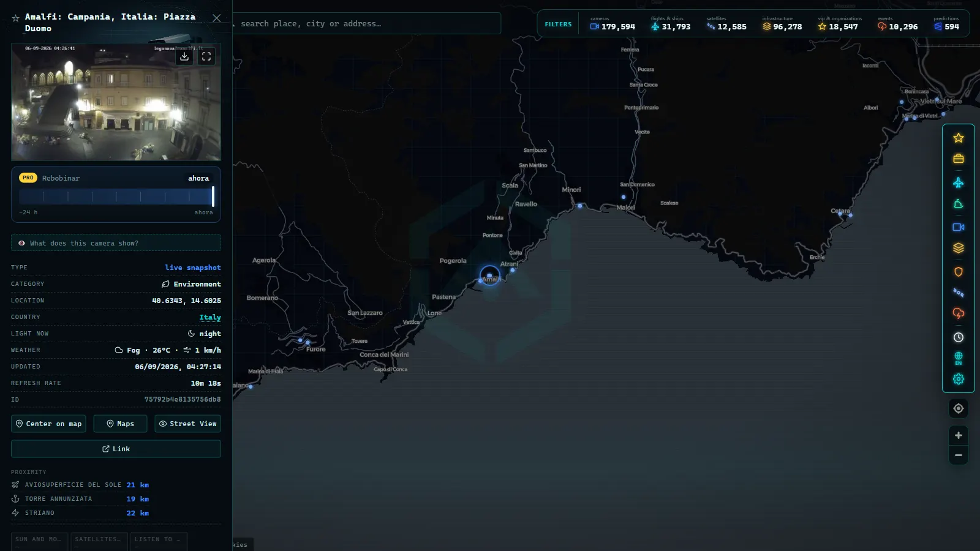The image size is (980, 551).
Task: Expand camera image to fullscreen
Action: click(x=206, y=56)
